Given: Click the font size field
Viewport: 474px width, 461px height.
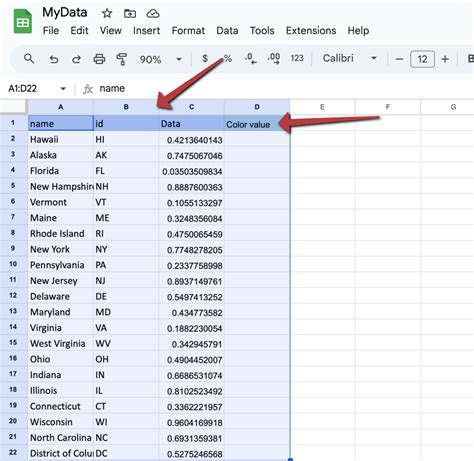Looking at the screenshot, I should point(422,59).
